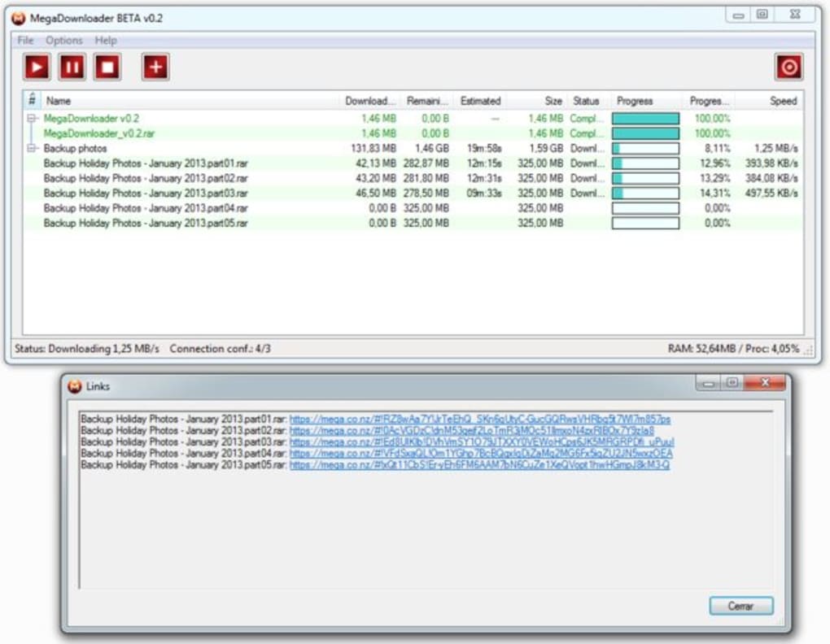Select MegaDownloader_v0.2.rar in the list
The height and width of the screenshot is (644, 830).
[98, 133]
